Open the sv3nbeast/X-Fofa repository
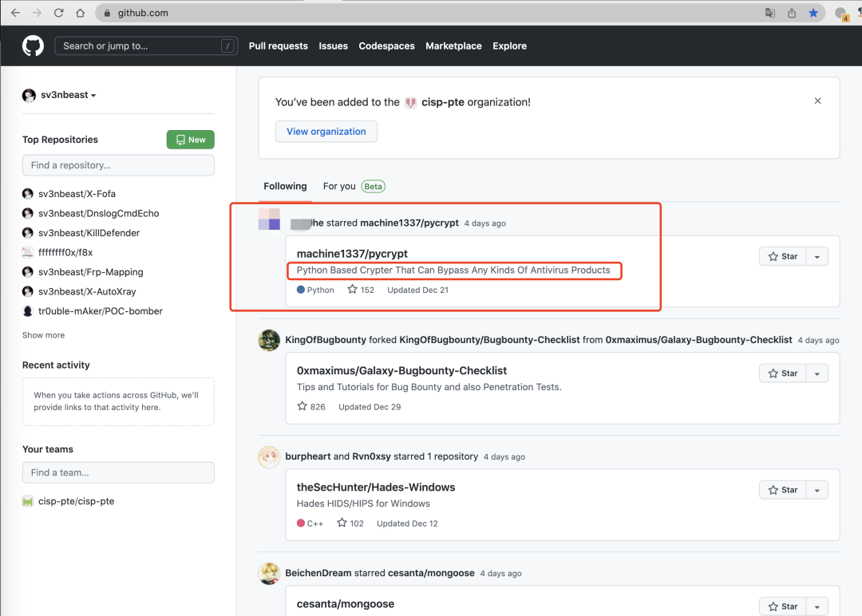This screenshot has width=862, height=616. tap(77, 193)
